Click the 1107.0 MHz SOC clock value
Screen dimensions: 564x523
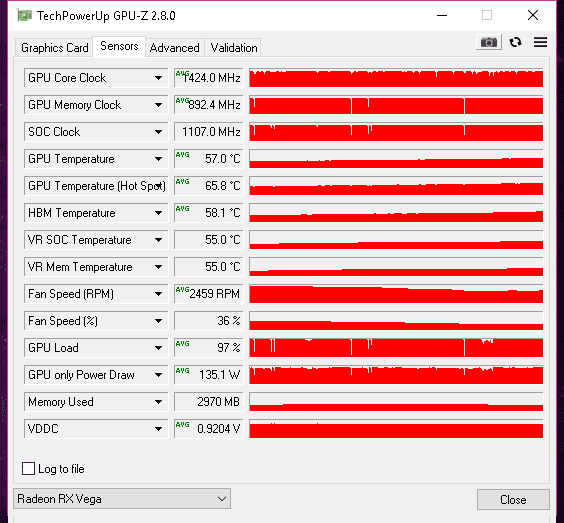tap(209, 132)
